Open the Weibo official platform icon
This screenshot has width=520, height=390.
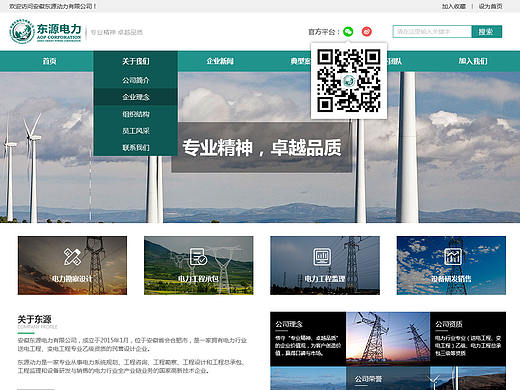click(x=367, y=32)
